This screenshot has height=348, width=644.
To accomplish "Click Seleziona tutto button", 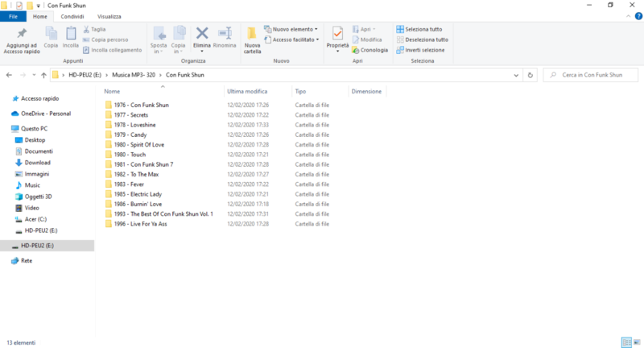I will pos(423,29).
